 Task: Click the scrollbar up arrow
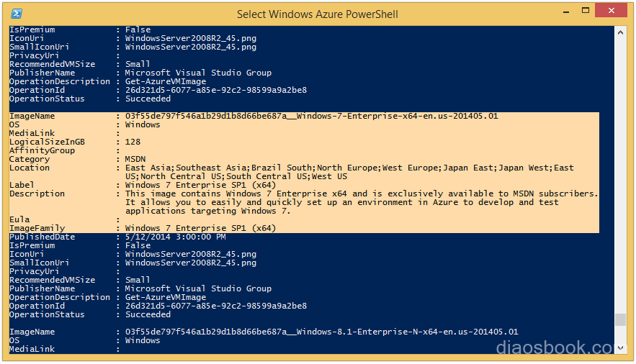pyautogui.click(x=620, y=32)
